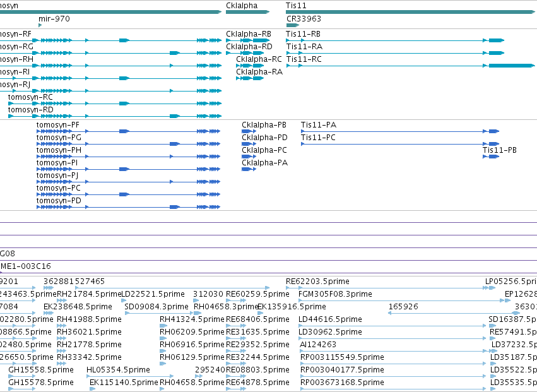
Task: Open the RE62203.5prime EST label
Action: pos(317,282)
